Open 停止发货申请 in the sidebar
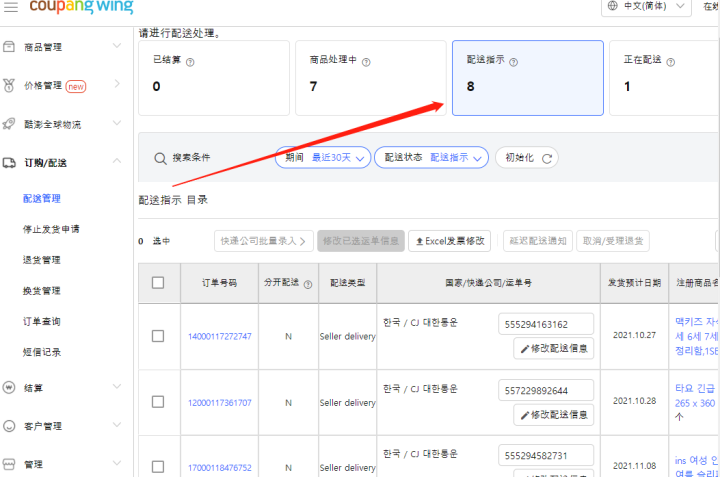 tap(51, 229)
